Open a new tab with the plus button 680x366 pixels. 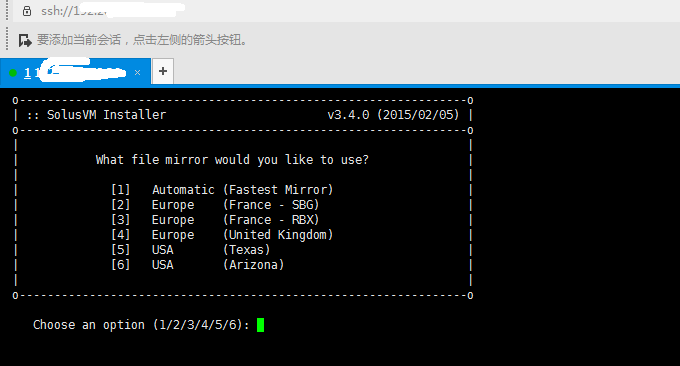(x=163, y=71)
